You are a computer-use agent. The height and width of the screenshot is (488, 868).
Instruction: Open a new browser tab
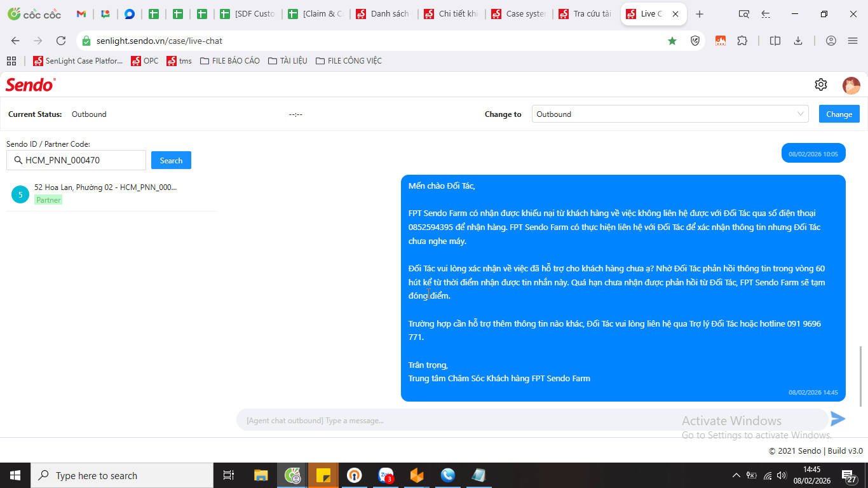point(700,14)
